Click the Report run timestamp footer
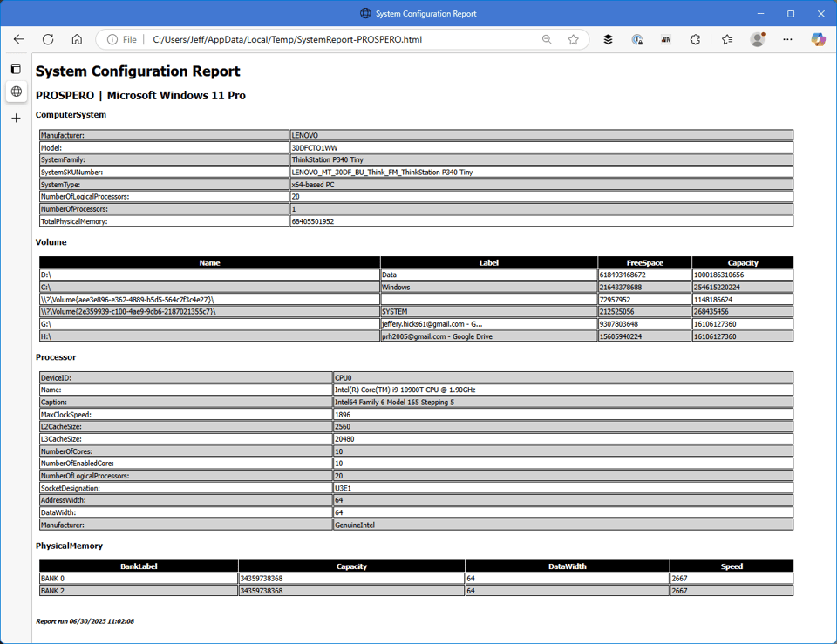837x644 pixels. [85, 621]
